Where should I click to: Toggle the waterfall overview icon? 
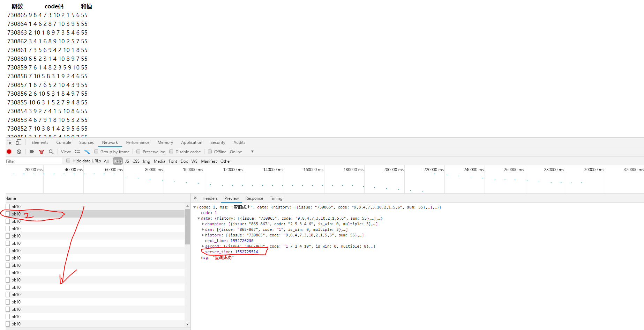[87, 152]
